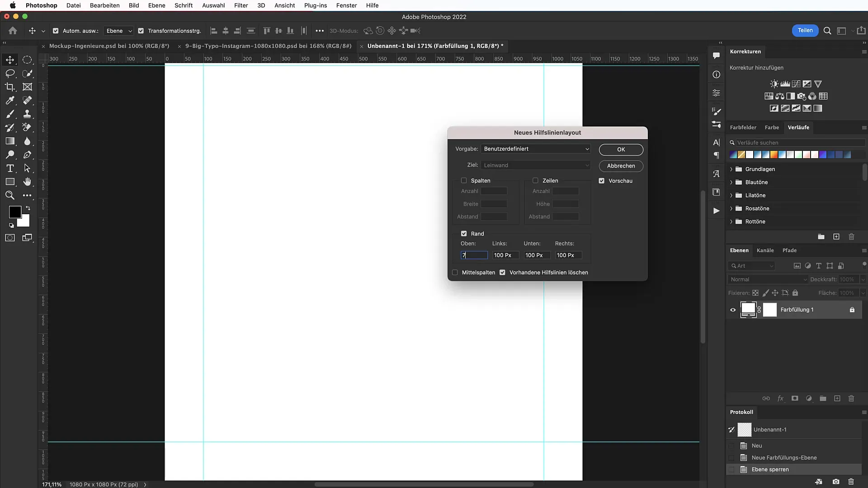The image size is (868, 488).
Task: Select the Lasso tool
Action: coord(10,73)
